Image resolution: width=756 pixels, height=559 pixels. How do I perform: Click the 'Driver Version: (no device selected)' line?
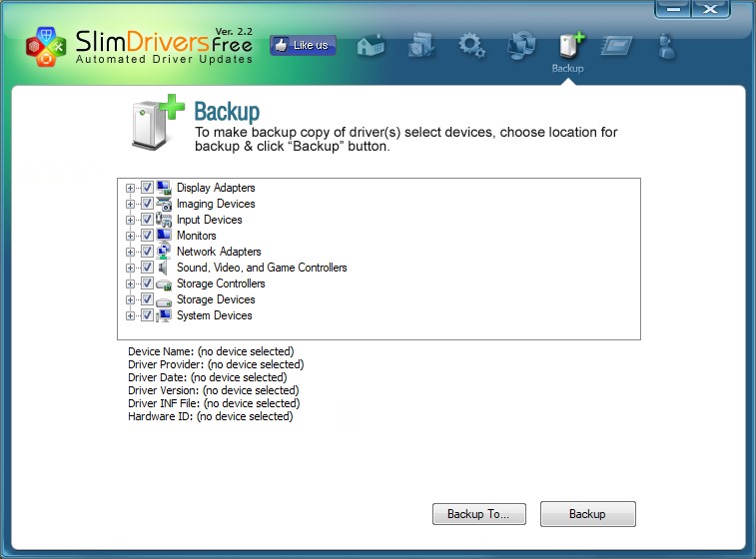pyautogui.click(x=213, y=390)
